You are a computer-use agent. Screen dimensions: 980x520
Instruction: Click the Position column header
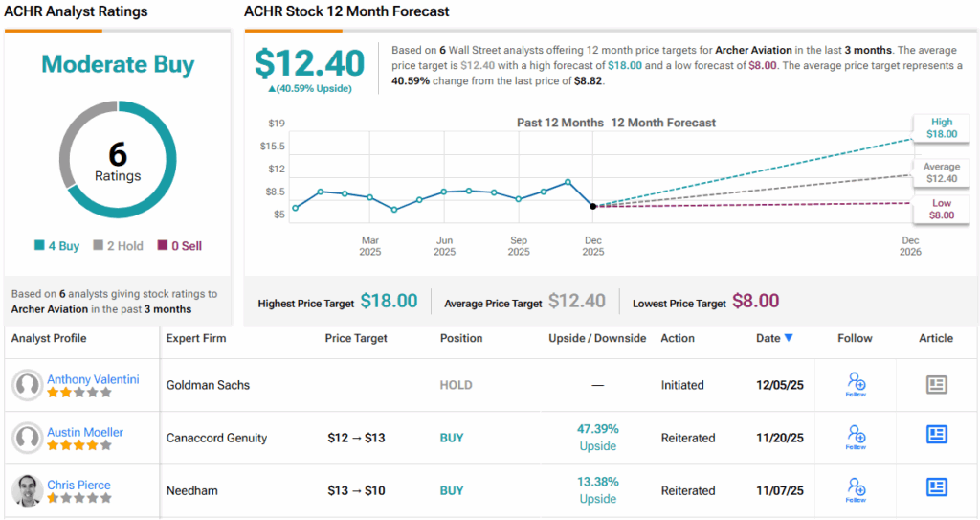pos(463,338)
